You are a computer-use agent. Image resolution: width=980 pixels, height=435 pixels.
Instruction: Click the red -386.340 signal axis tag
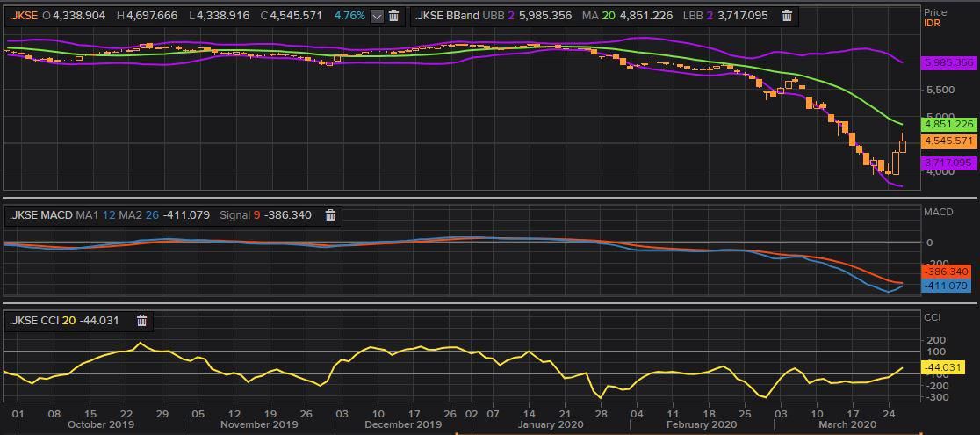coord(948,272)
